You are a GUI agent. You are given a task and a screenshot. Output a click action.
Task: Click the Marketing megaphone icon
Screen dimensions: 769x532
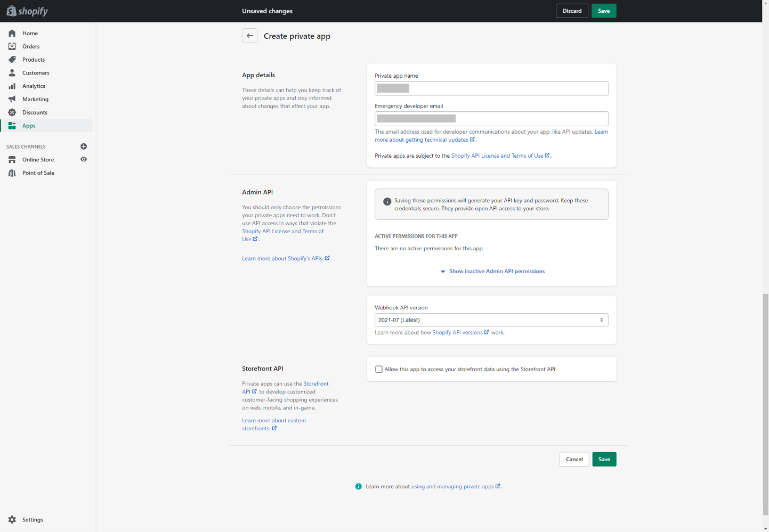[x=12, y=99]
